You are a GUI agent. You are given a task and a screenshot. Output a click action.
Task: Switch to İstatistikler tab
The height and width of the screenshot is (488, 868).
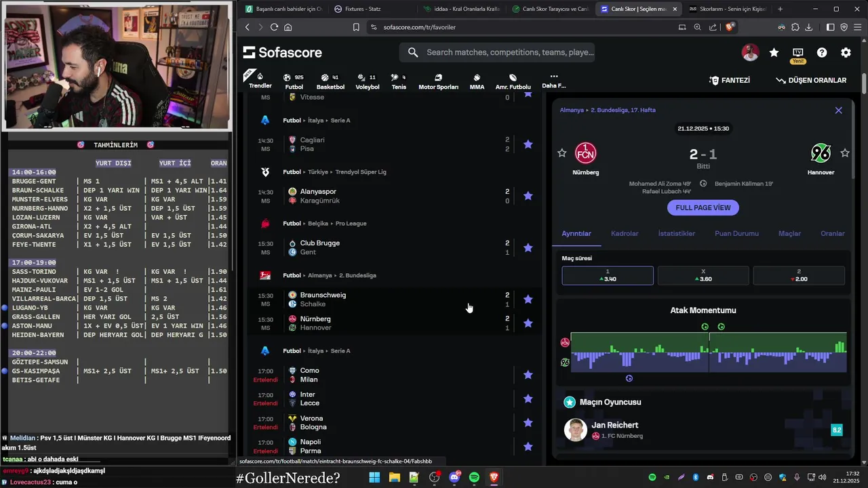(x=677, y=233)
